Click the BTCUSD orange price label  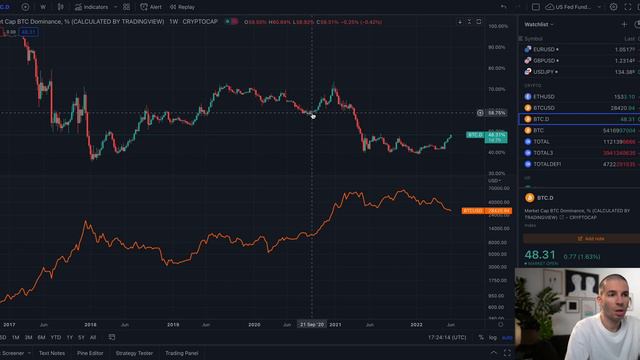point(487,211)
